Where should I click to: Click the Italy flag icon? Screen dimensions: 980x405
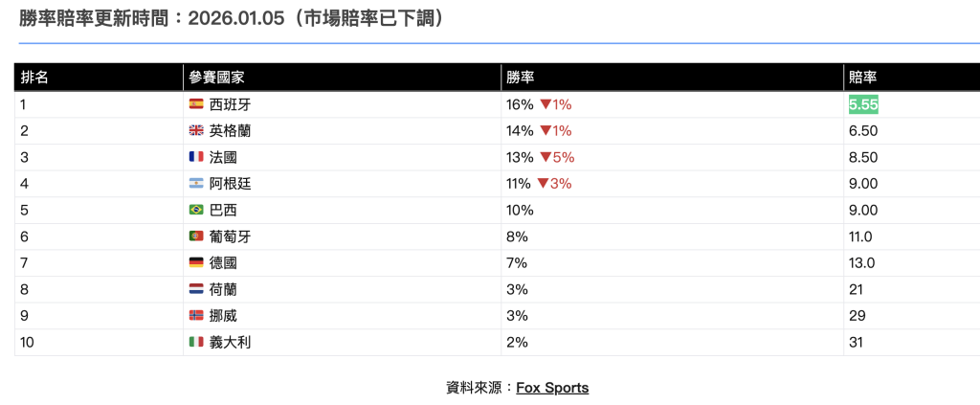click(x=196, y=342)
